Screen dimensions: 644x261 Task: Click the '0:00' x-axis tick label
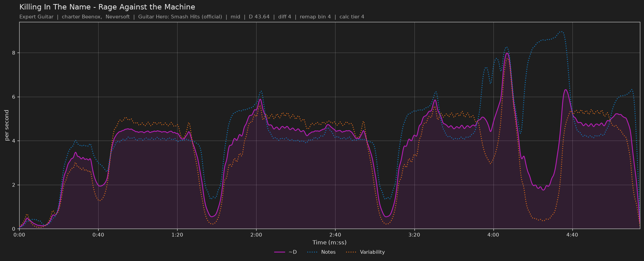pos(19,235)
